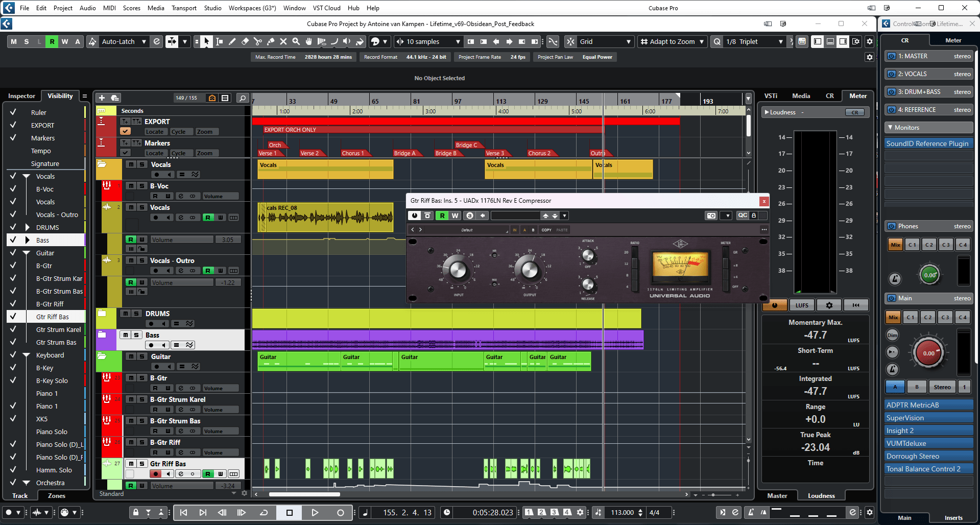The image size is (980, 525).
Task: Adjust the Main level red knob
Action: click(x=928, y=353)
